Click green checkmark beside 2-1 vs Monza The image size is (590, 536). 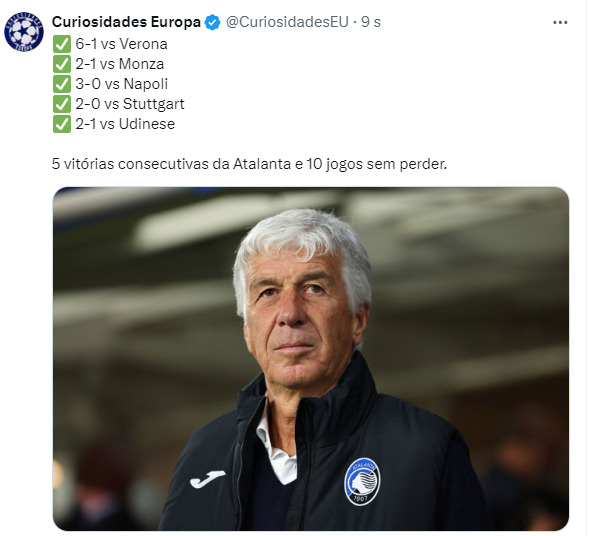(62, 64)
